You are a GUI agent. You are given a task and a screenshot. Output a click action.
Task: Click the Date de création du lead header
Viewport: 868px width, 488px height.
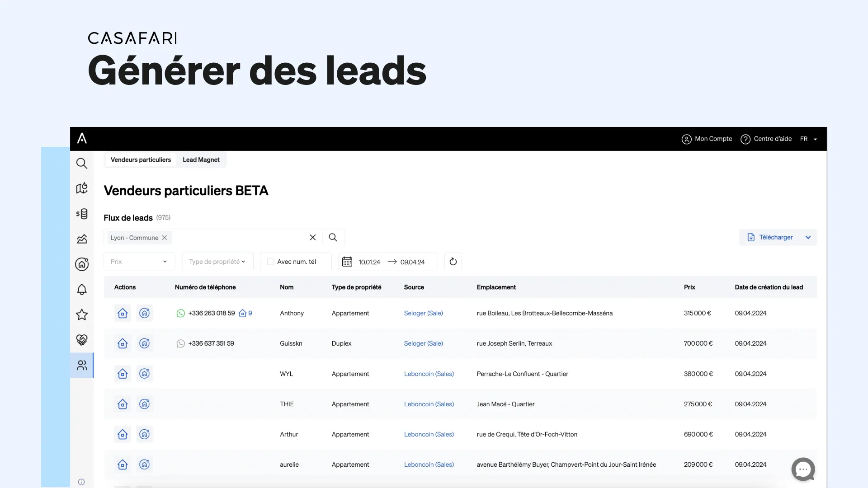769,287
